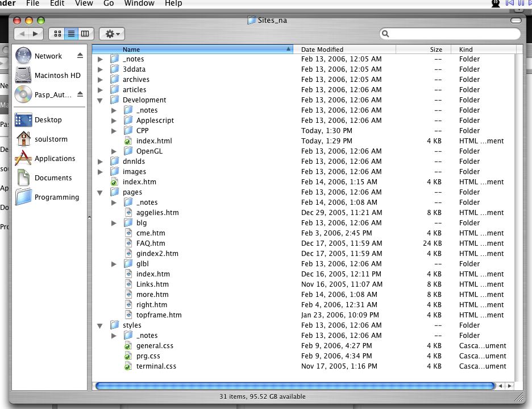Select the terminal.css file icon

[x=128, y=366]
